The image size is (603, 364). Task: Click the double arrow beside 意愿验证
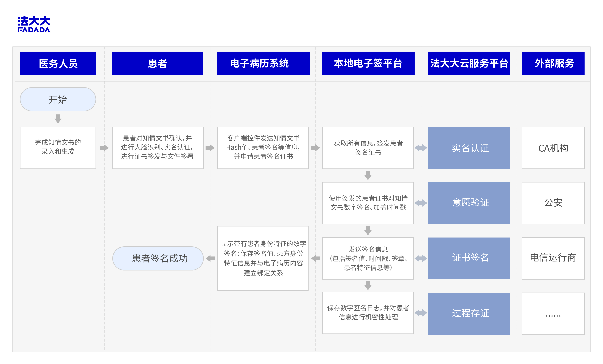pyautogui.click(x=421, y=203)
